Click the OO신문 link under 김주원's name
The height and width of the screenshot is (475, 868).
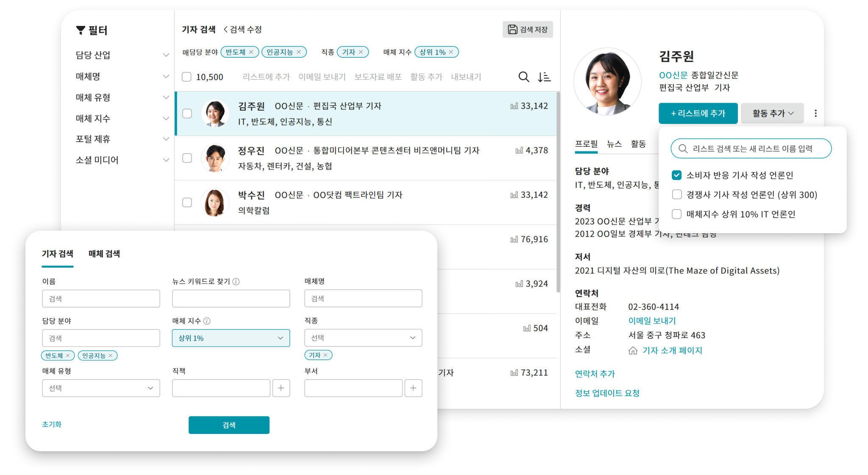pos(673,75)
